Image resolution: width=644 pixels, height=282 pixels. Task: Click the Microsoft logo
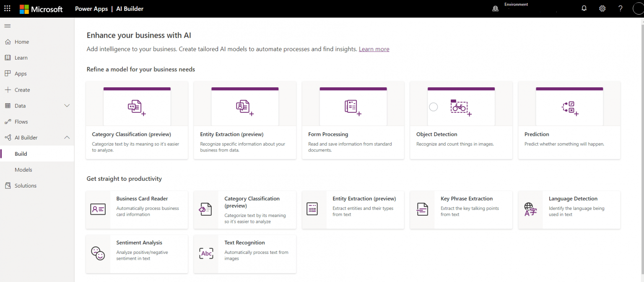point(41,9)
